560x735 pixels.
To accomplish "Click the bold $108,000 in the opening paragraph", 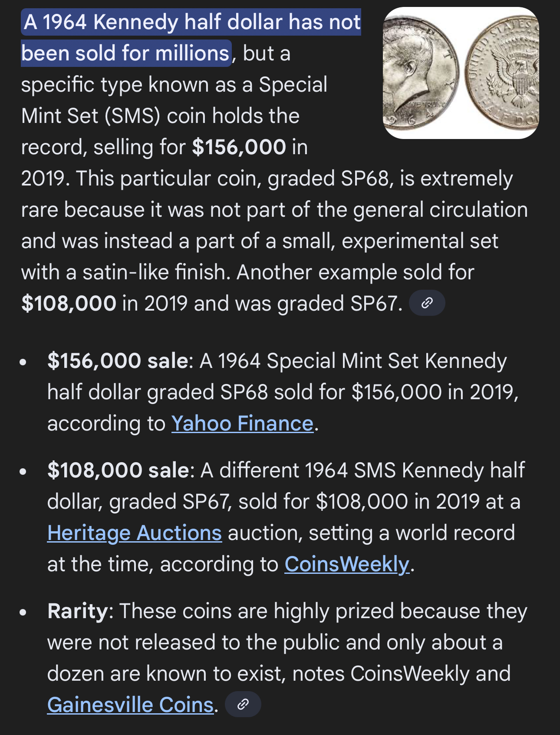I will pyautogui.click(x=69, y=303).
